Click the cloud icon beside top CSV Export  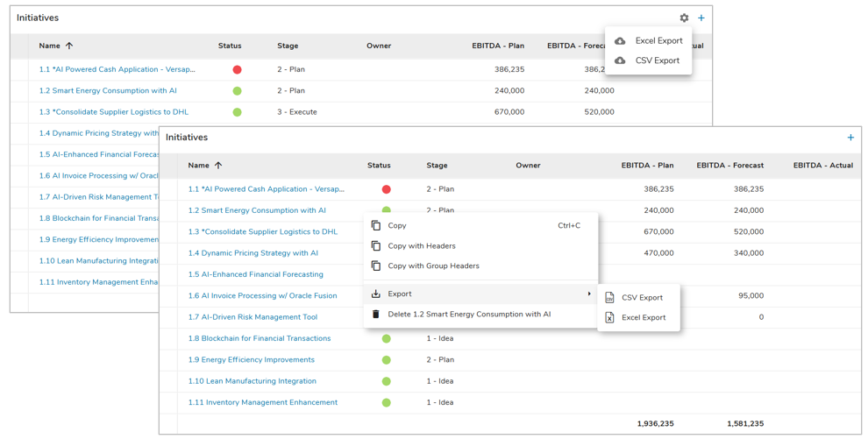620,60
